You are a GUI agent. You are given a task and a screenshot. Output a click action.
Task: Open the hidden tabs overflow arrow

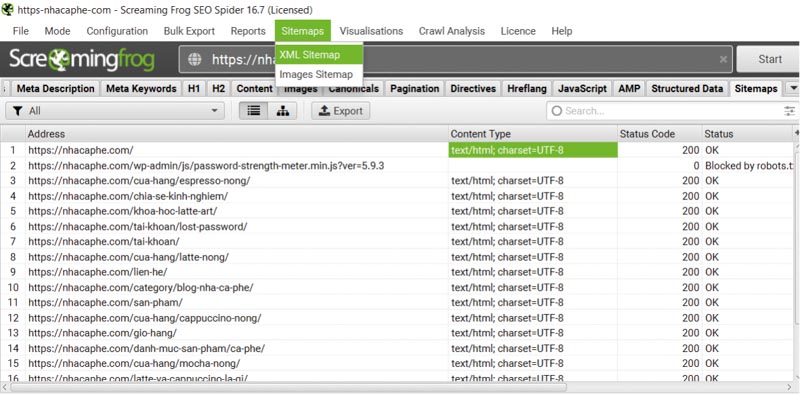(793, 88)
